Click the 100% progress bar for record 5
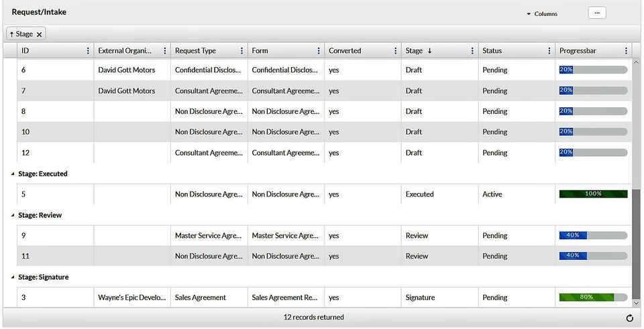 pyautogui.click(x=593, y=194)
